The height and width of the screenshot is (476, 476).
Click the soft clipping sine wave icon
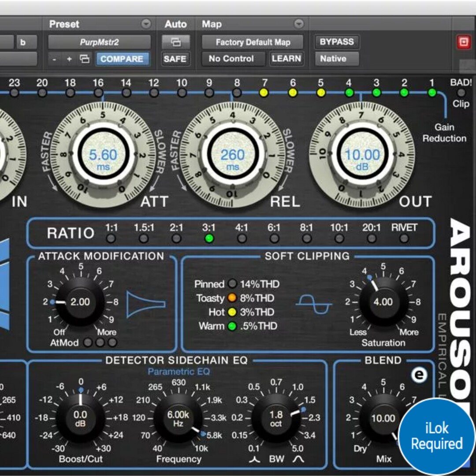pos(314,304)
